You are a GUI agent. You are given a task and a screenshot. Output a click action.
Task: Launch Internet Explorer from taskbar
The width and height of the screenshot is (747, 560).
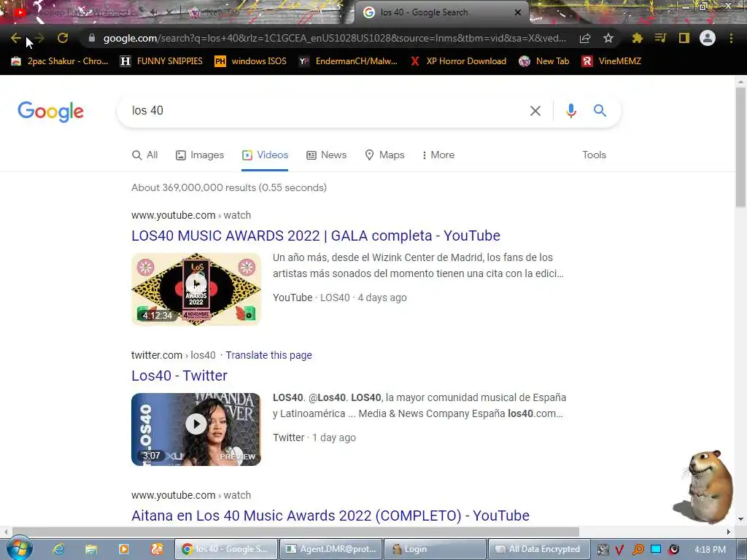tap(58, 549)
